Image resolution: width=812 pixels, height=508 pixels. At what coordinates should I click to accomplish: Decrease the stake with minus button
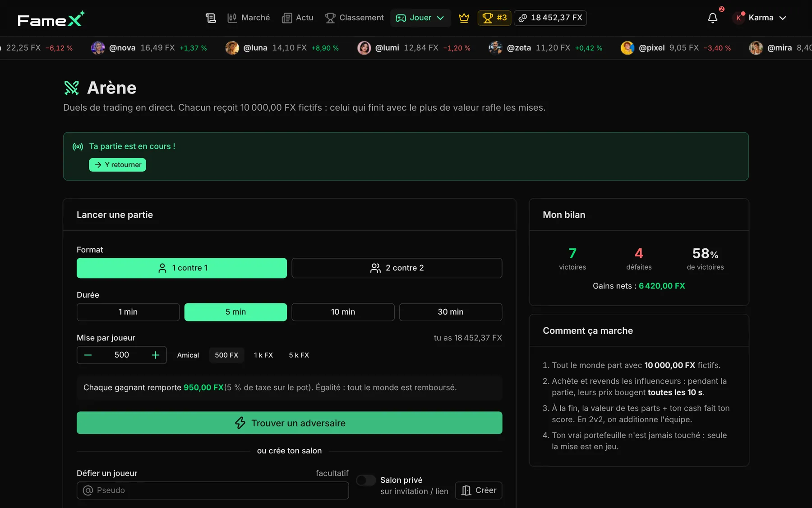[88, 355]
